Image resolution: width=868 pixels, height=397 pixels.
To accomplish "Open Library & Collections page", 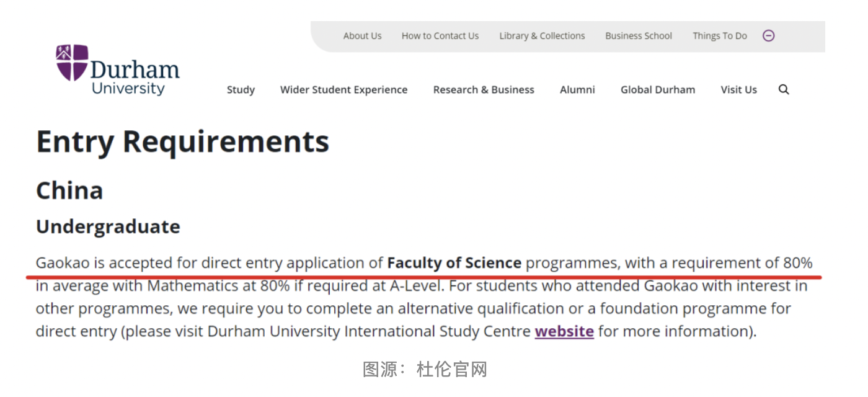I will (x=542, y=36).
